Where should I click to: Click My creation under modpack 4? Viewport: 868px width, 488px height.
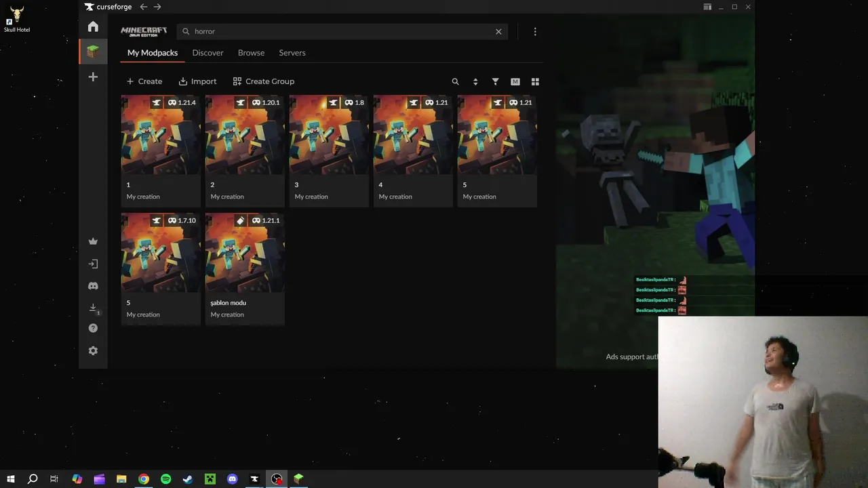[x=395, y=197]
